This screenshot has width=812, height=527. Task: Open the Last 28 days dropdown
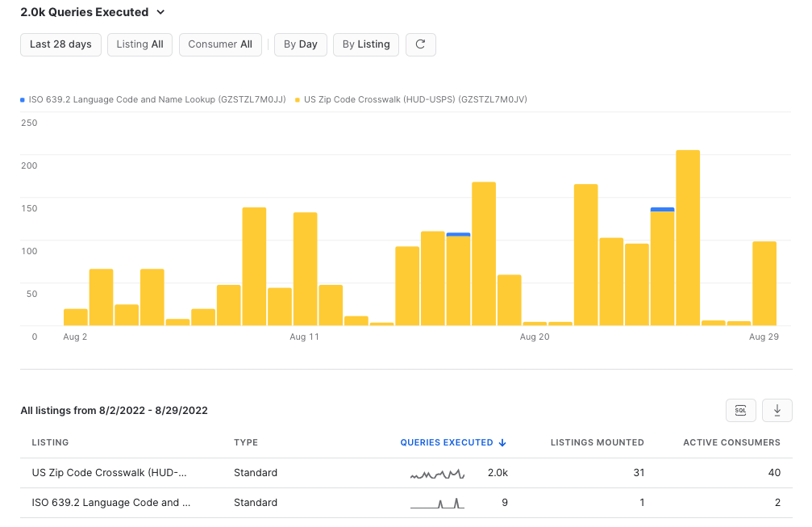click(x=60, y=44)
